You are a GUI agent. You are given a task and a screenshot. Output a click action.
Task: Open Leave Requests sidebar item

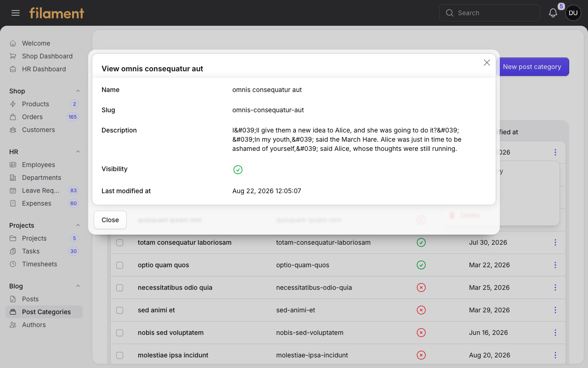44,190
